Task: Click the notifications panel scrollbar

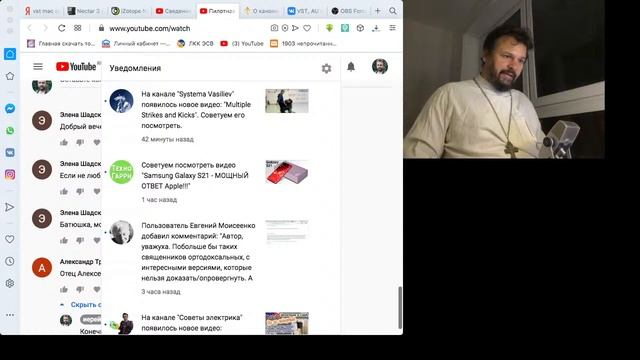Action: [400, 307]
